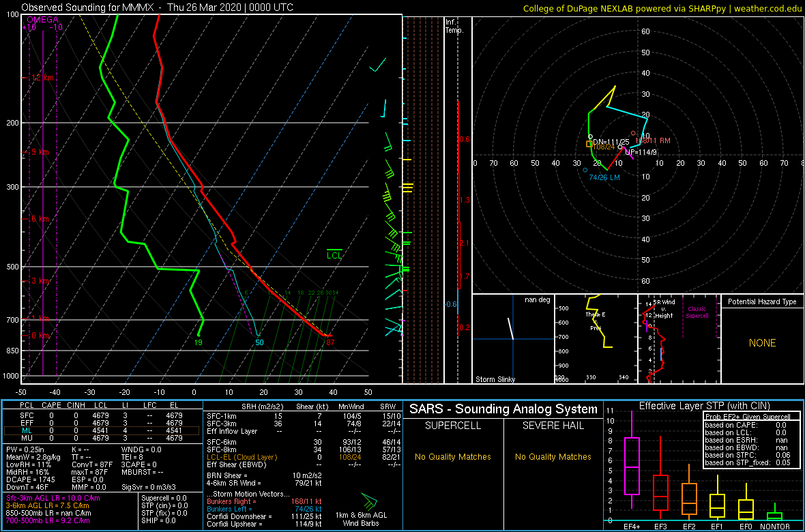Click No Quality Matches under SEVERE HAIL
805x532 pixels.
(553, 456)
